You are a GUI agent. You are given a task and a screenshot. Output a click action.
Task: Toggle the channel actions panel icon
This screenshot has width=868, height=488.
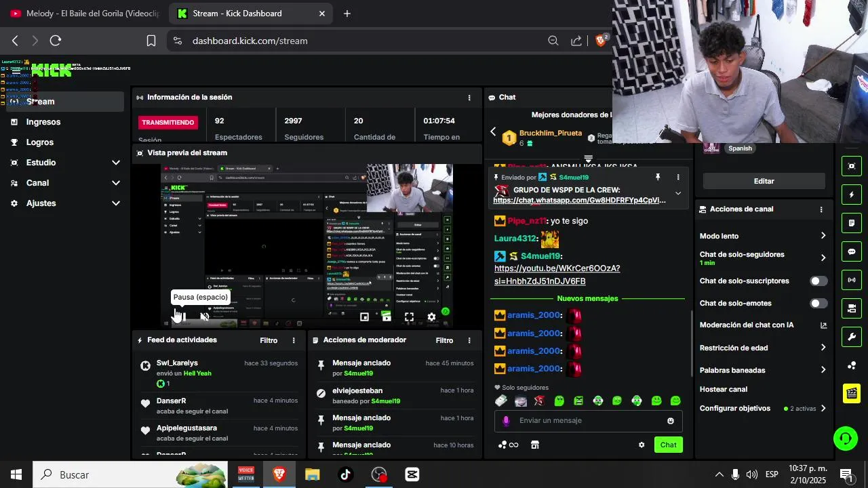[852, 308]
